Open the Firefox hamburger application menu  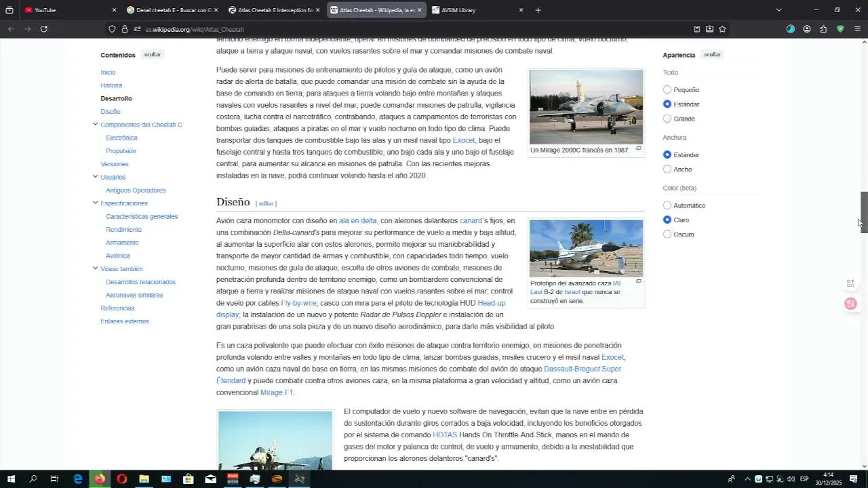coord(857,29)
